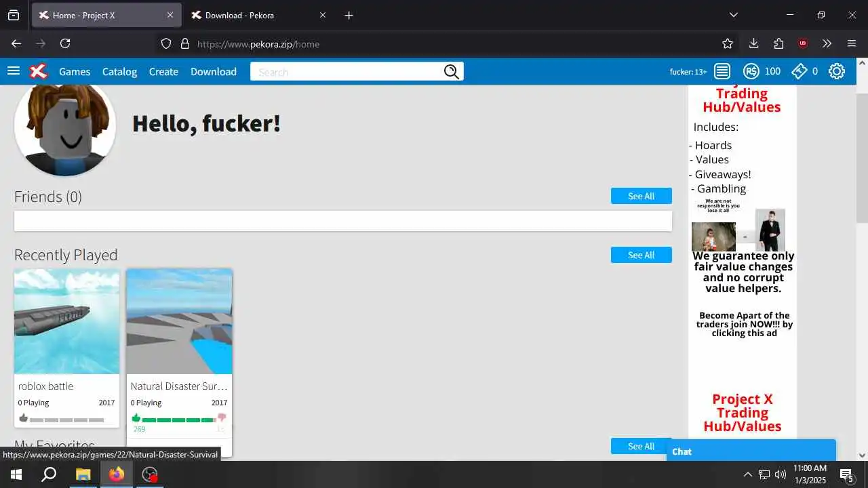Open the volume control in system tray
This screenshot has width=868, height=488.
[x=781, y=474]
